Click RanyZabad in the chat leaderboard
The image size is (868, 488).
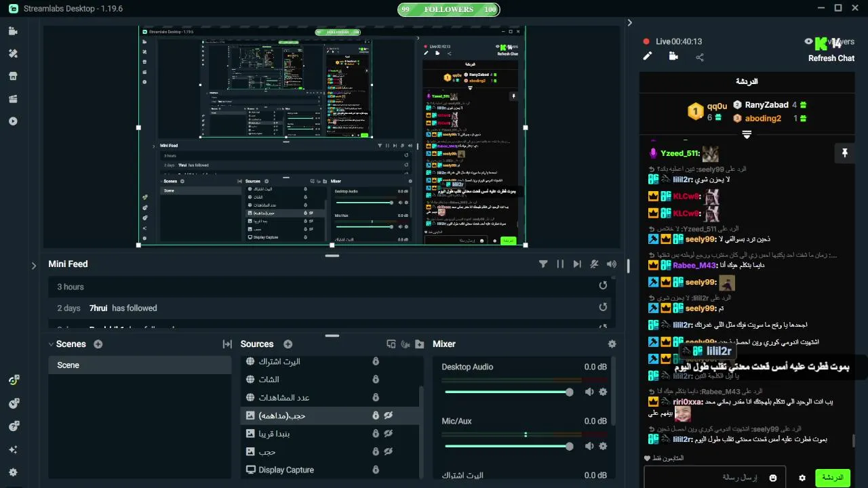[766, 105]
